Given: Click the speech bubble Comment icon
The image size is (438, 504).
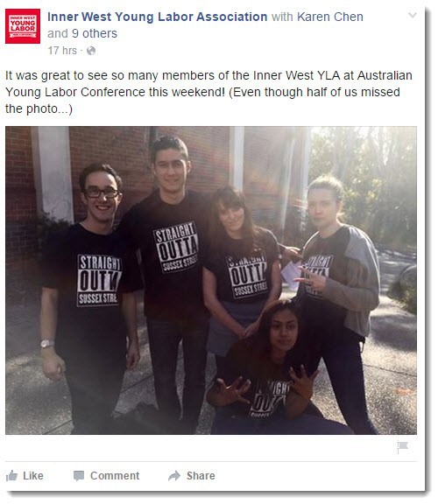Looking at the screenshot, I should click(79, 476).
